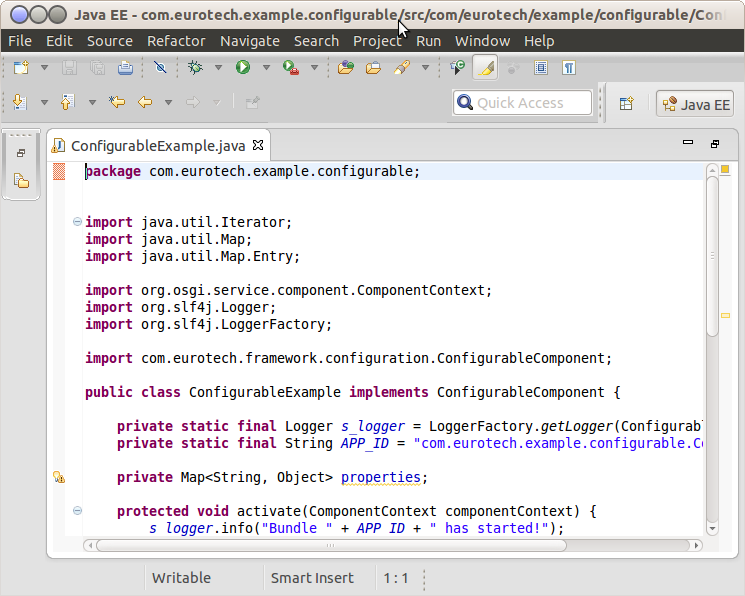This screenshot has height=596, width=745.
Task: Click the green Run button
Action: [243, 67]
